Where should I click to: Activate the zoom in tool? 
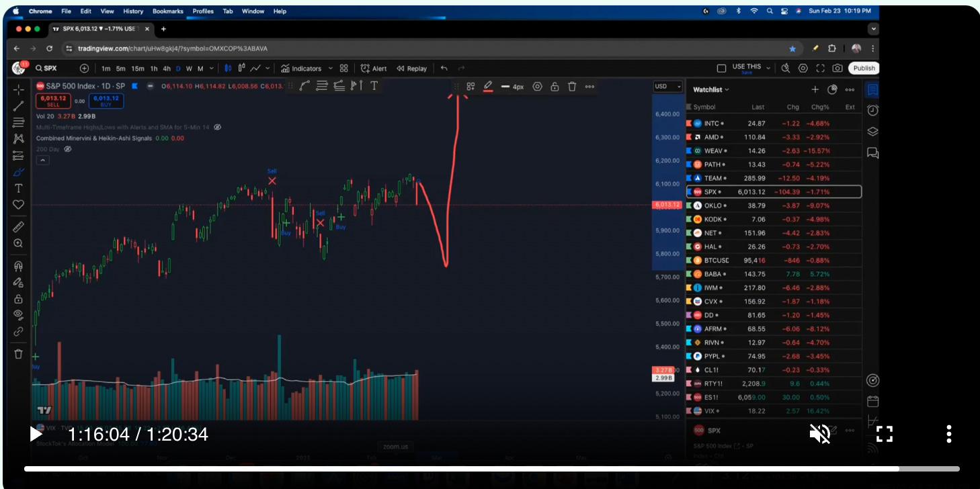click(x=18, y=244)
